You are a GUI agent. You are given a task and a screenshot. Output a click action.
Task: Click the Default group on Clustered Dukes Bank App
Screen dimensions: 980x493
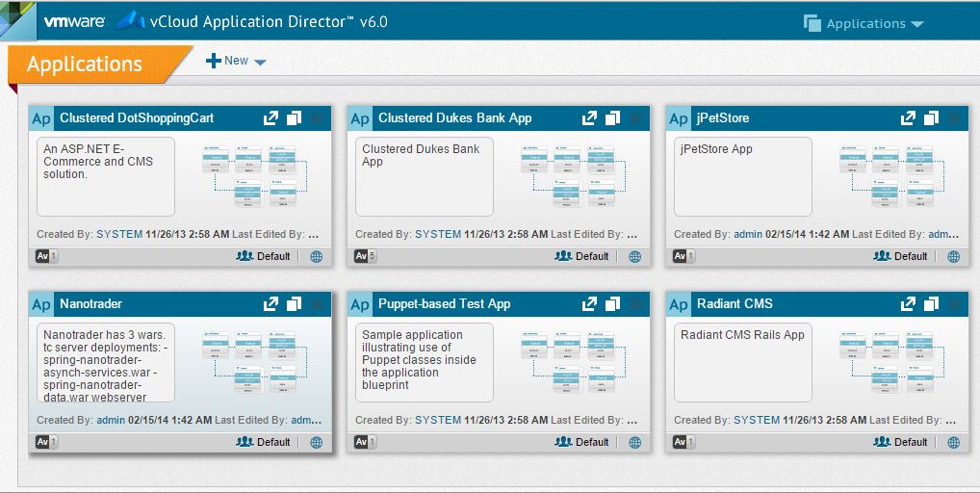(581, 255)
